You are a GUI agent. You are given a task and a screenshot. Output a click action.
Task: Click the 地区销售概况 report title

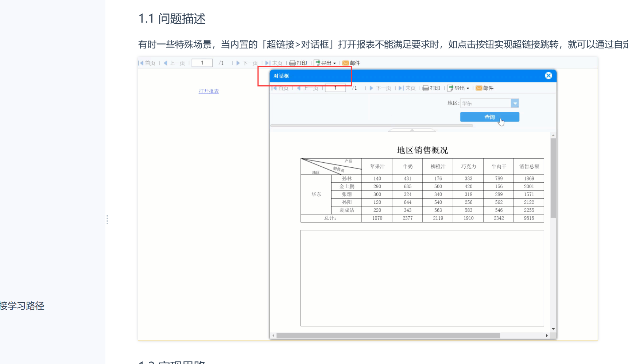[422, 150]
